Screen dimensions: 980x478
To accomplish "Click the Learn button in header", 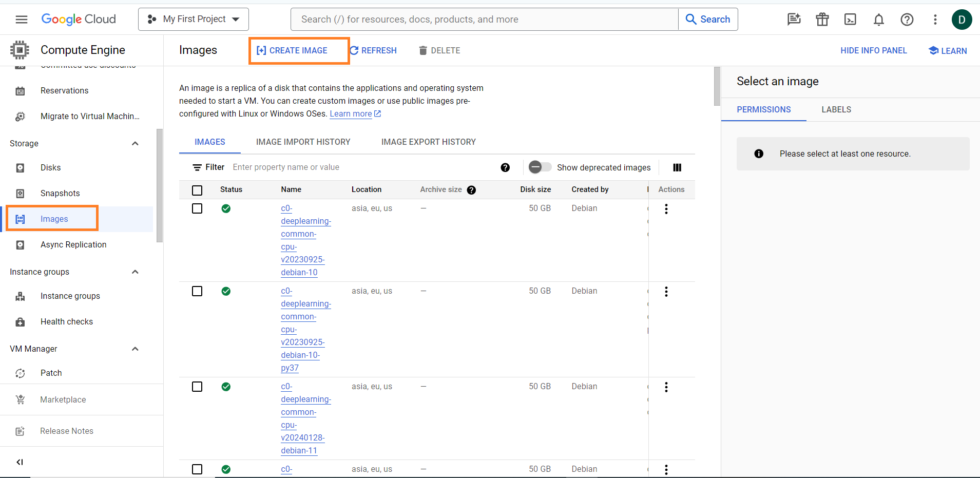I will 948,50.
